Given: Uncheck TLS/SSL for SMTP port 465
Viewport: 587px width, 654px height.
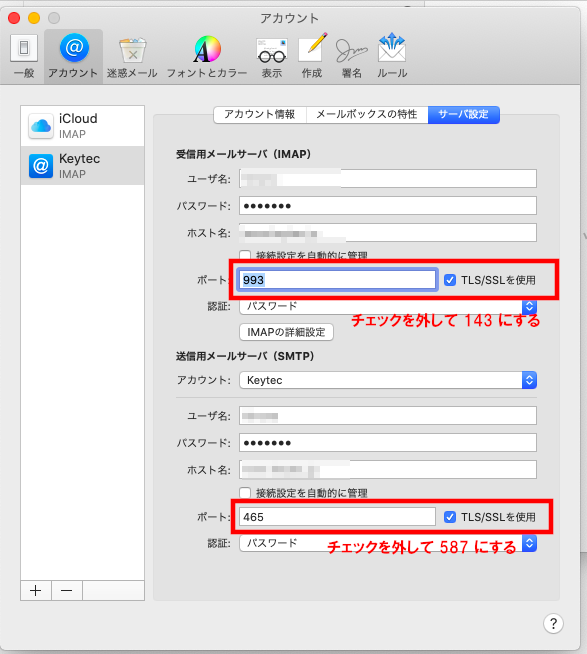Looking at the screenshot, I should [450, 517].
